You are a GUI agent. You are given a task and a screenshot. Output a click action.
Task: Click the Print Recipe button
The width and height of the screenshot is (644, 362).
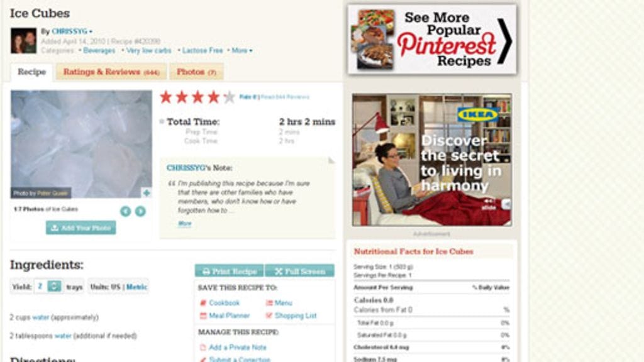pos(229,271)
